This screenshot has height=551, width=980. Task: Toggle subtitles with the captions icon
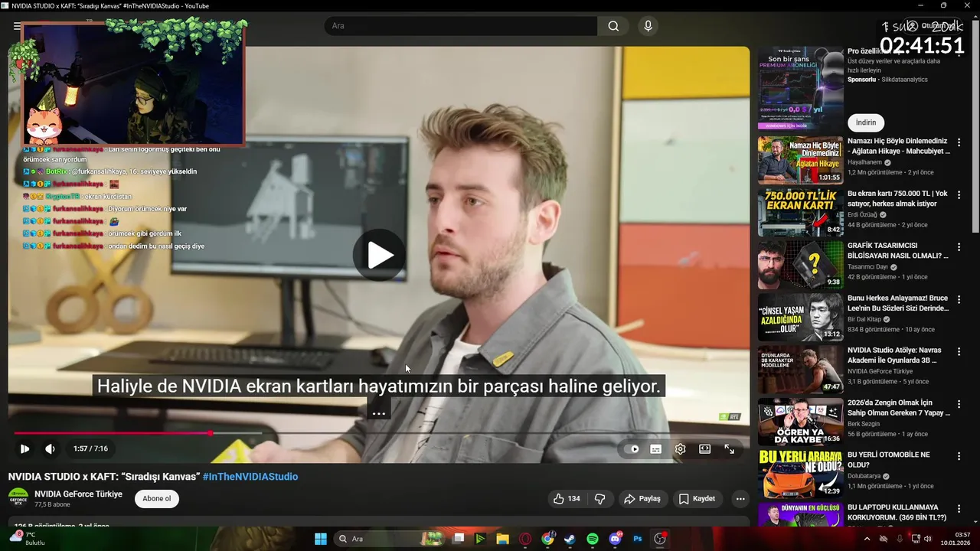655,449
